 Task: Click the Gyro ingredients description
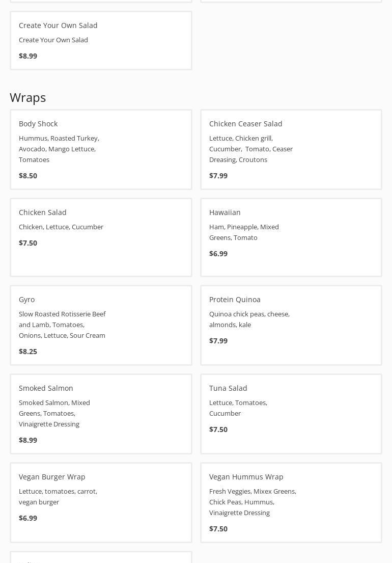(62, 325)
